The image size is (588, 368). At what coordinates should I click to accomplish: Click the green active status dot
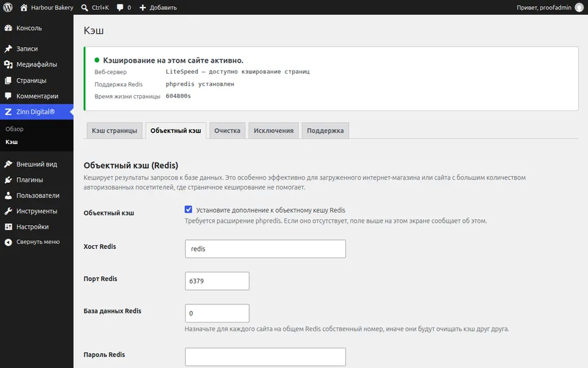pyautogui.click(x=97, y=60)
